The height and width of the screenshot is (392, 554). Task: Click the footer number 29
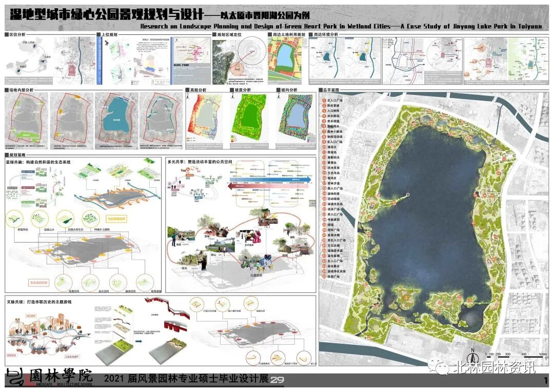278,380
